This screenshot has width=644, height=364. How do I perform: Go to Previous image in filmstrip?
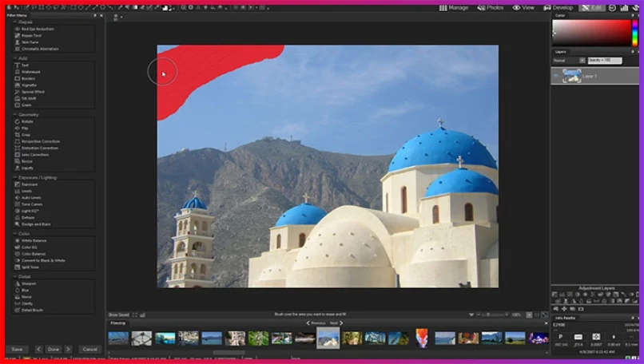pos(316,323)
